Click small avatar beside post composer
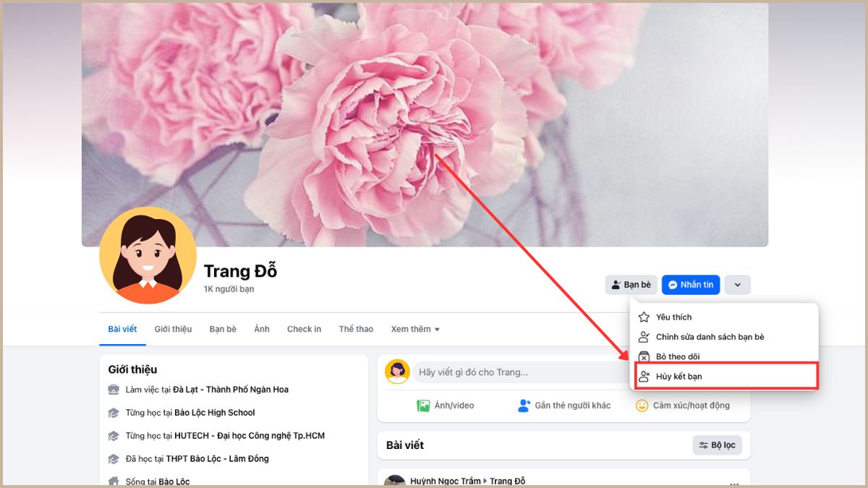The height and width of the screenshot is (488, 868). coord(397,372)
